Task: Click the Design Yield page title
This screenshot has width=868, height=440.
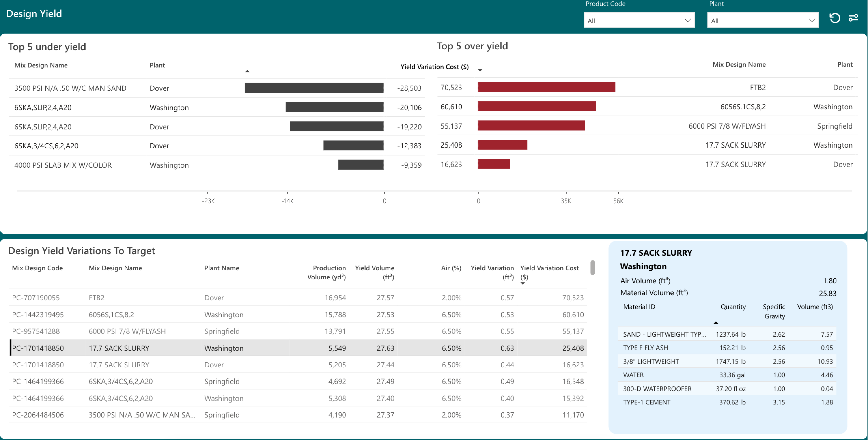Action: (34, 13)
